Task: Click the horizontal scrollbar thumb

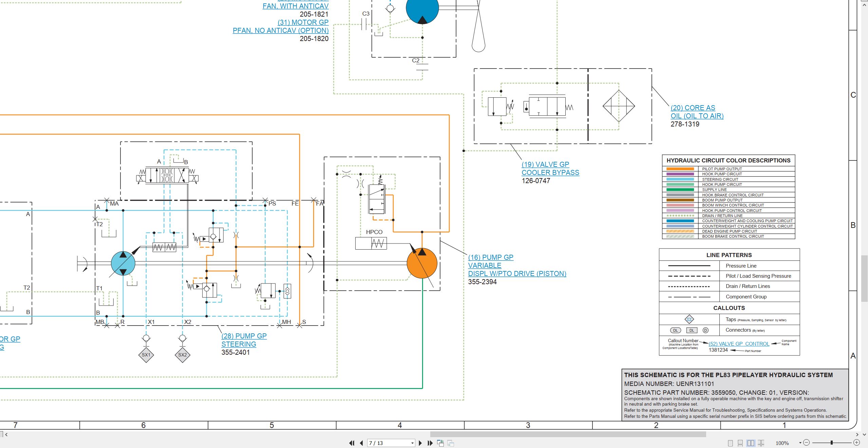Action: [568, 434]
